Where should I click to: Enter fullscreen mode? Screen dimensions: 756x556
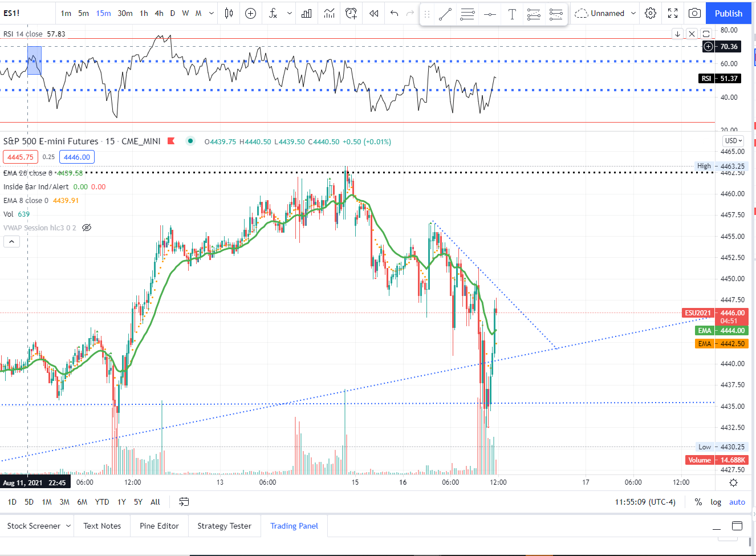(x=673, y=13)
